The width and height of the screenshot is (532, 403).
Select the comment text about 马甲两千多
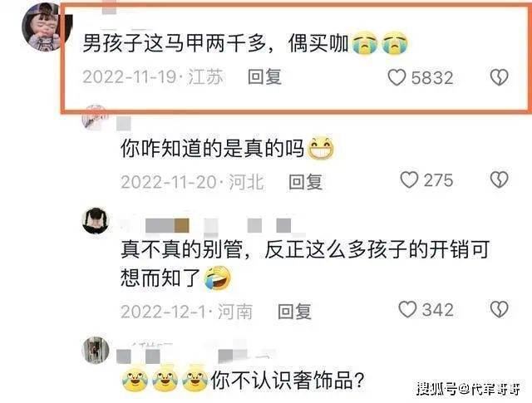tap(245, 44)
